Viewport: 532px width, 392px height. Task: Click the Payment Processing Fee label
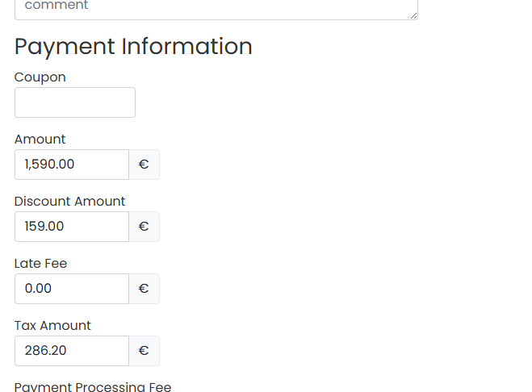coord(93,387)
